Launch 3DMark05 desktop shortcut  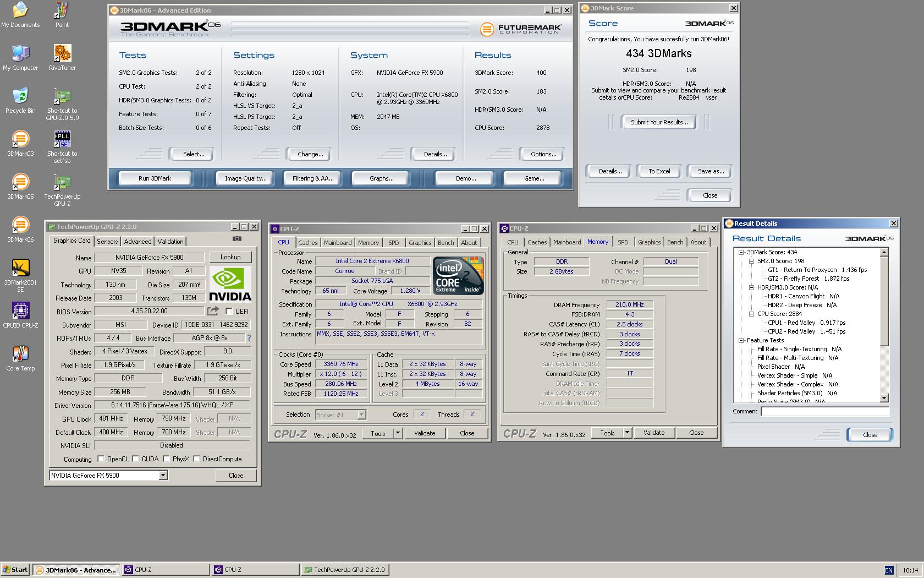pyautogui.click(x=20, y=186)
